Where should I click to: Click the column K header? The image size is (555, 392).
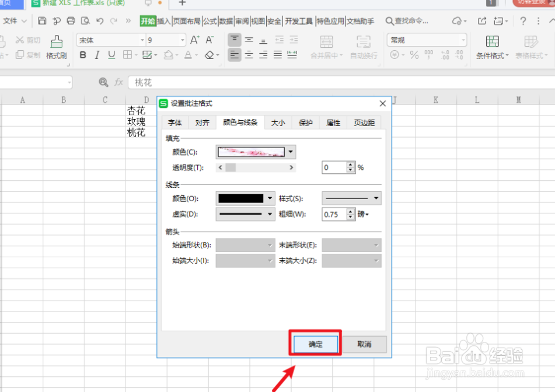pos(436,100)
